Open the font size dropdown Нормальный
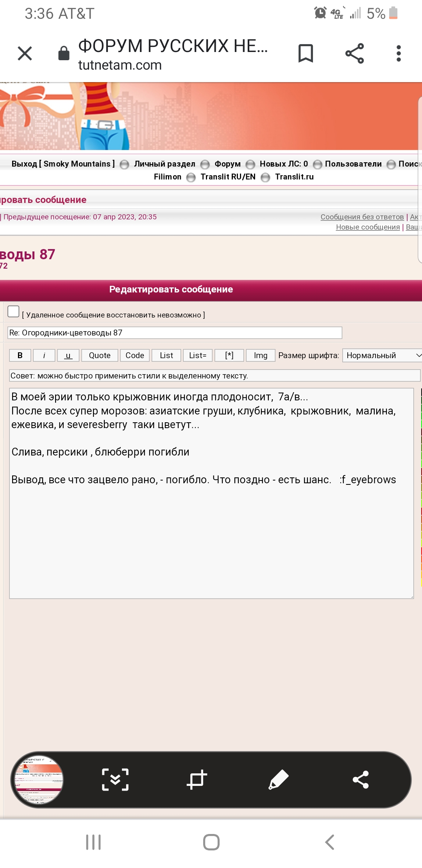The height and width of the screenshot is (868, 422). (382, 355)
